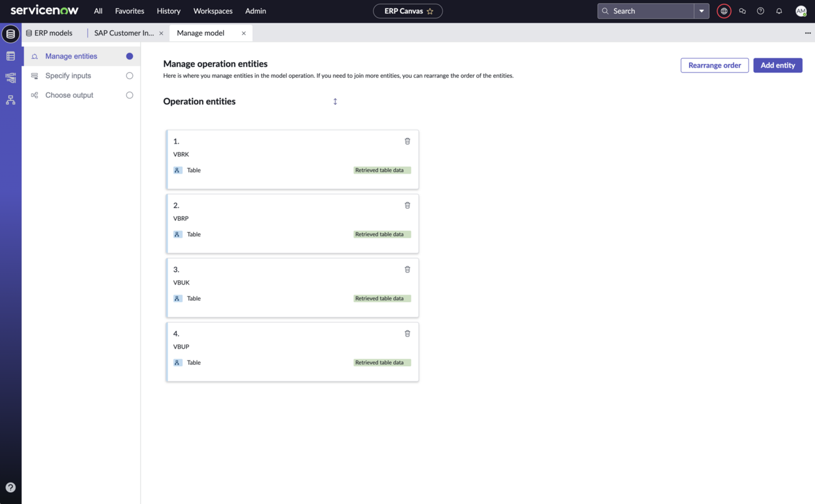The width and height of the screenshot is (815, 504).
Task: Focus the global Search field
Action: click(x=646, y=11)
